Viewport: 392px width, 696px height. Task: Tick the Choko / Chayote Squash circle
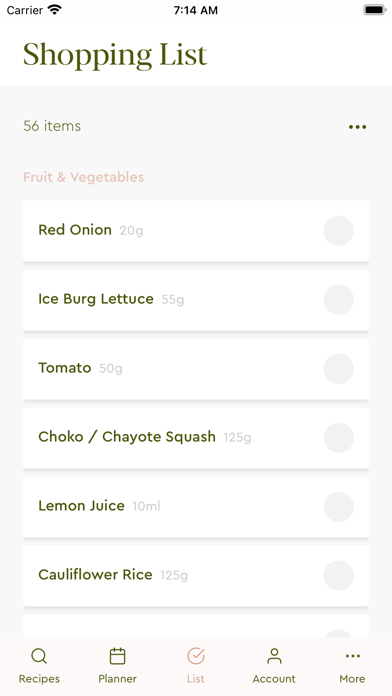pyautogui.click(x=339, y=438)
